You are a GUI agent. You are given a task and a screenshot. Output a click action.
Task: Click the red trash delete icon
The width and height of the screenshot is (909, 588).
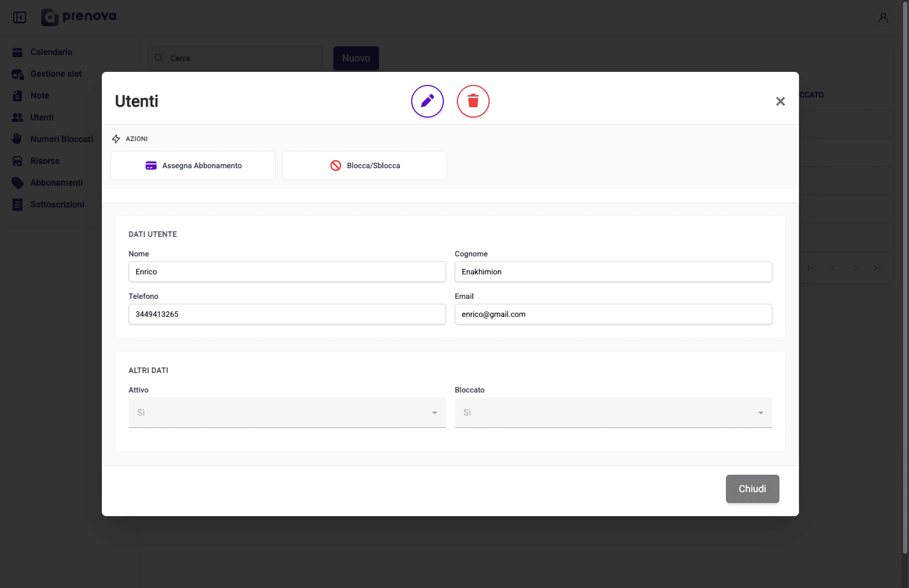(473, 101)
